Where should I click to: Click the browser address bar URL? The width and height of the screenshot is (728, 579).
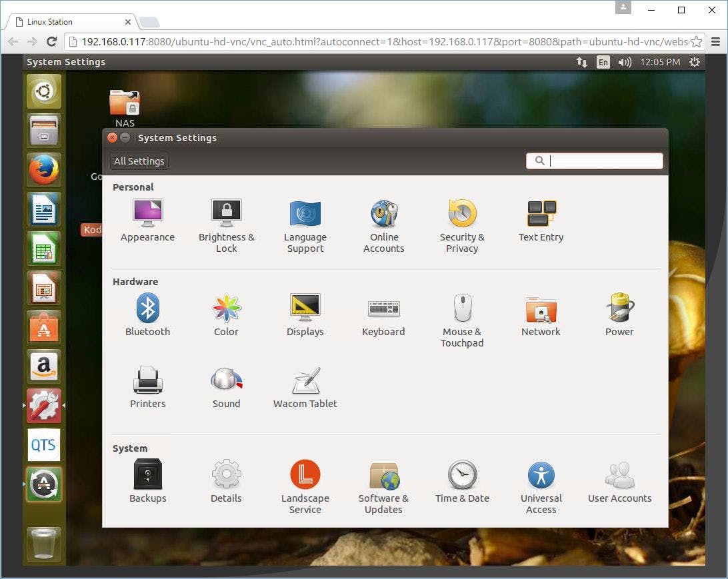385,42
